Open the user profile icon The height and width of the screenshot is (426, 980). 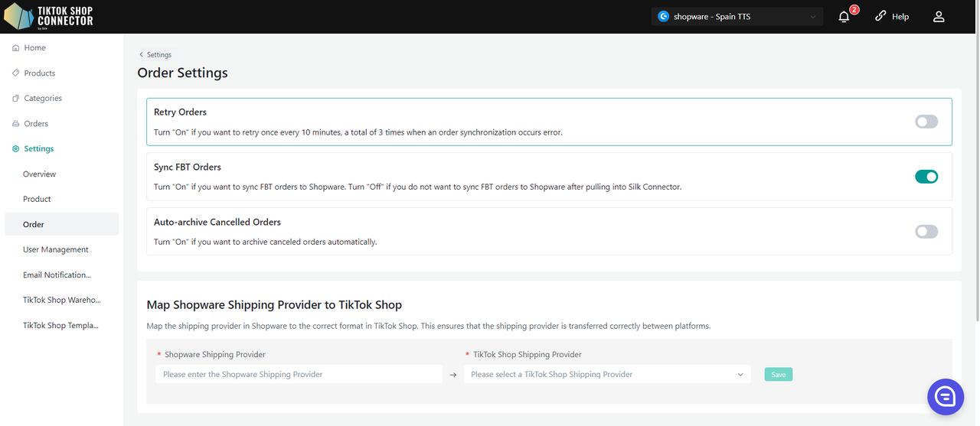click(x=939, y=17)
